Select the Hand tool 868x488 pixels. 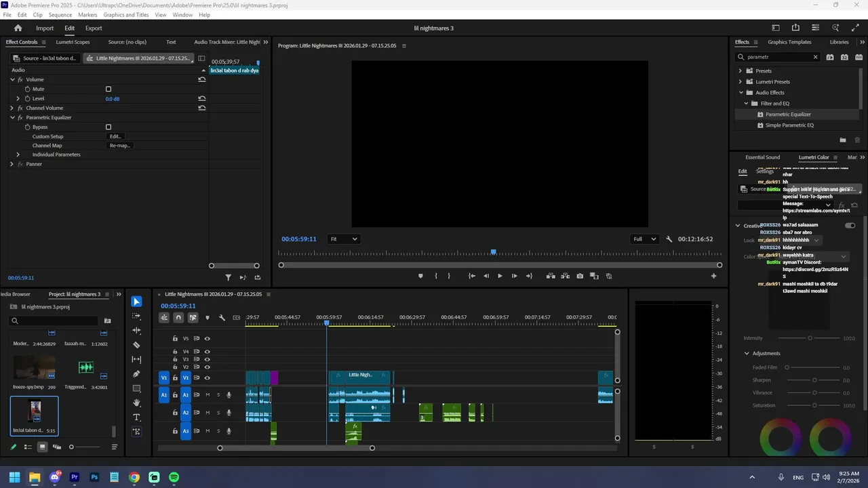[x=136, y=403]
